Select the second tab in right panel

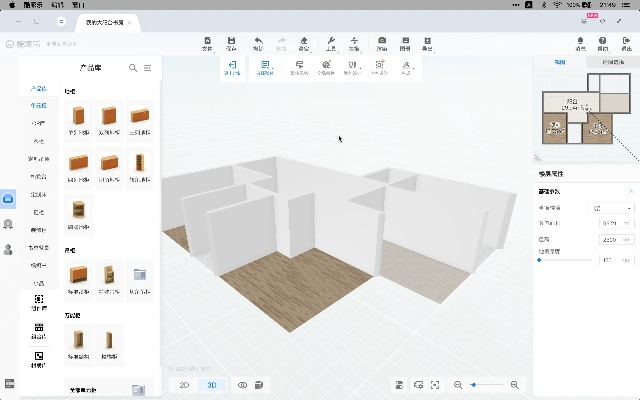pyautogui.click(x=612, y=62)
